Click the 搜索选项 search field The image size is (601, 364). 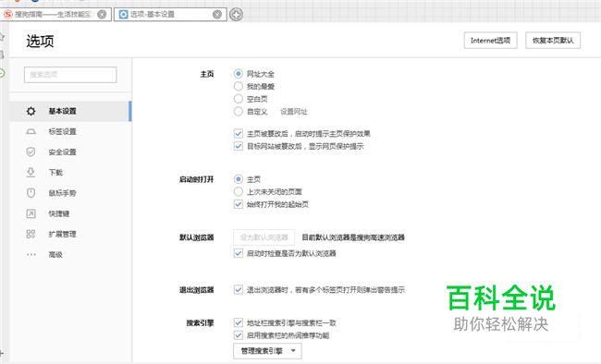point(70,75)
